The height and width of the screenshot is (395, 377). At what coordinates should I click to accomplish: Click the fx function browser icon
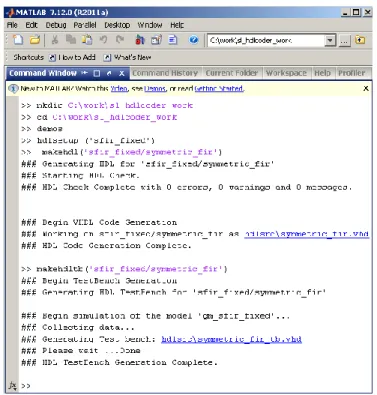(12, 386)
